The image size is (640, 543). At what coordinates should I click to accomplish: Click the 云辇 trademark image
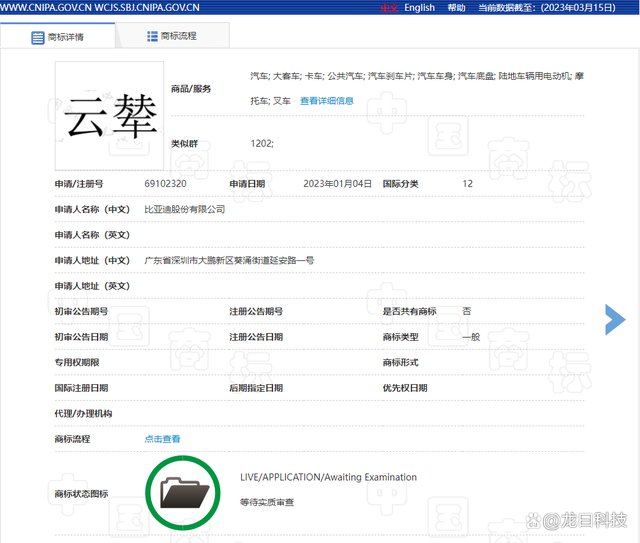point(109,116)
